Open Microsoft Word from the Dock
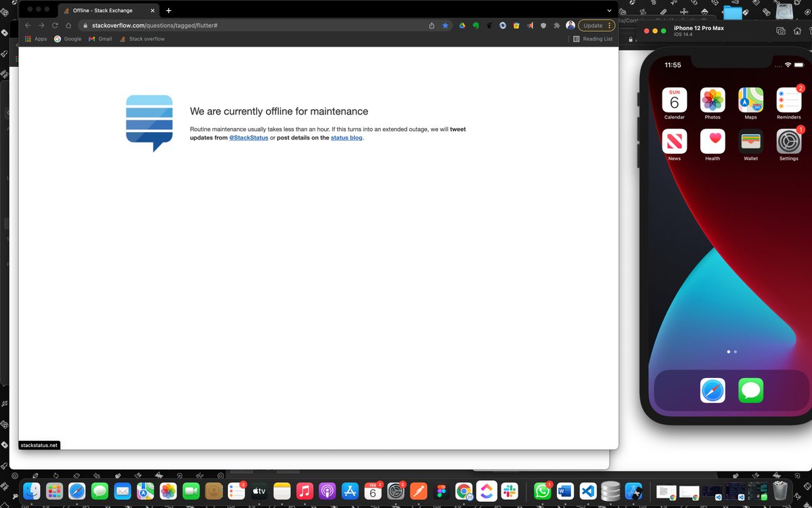 (x=565, y=491)
